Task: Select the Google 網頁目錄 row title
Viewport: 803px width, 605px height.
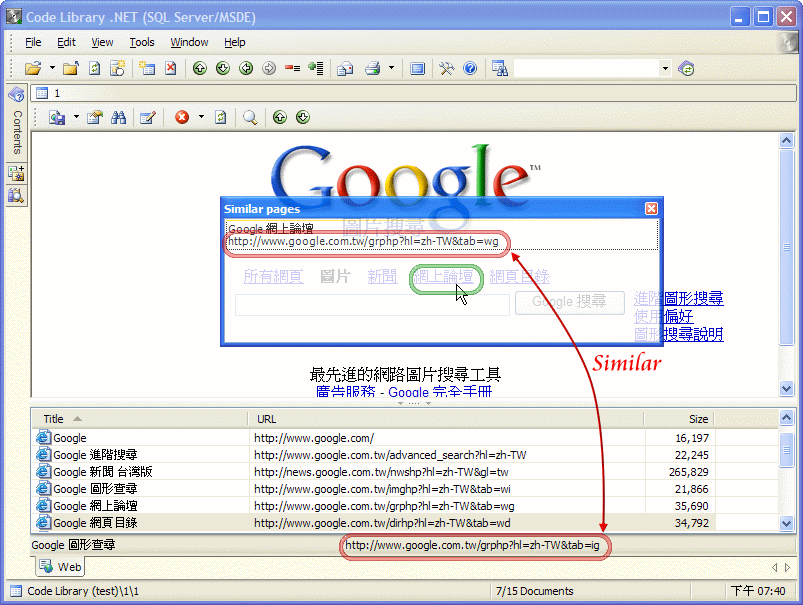Action: click(95, 523)
